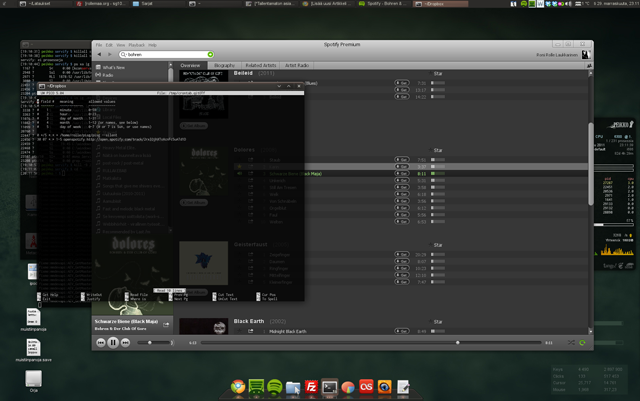The height and width of the screenshot is (401, 640).
Task: Select the Schwarze Biene (Black Maja) track row
Action: pyautogui.click(x=410, y=174)
